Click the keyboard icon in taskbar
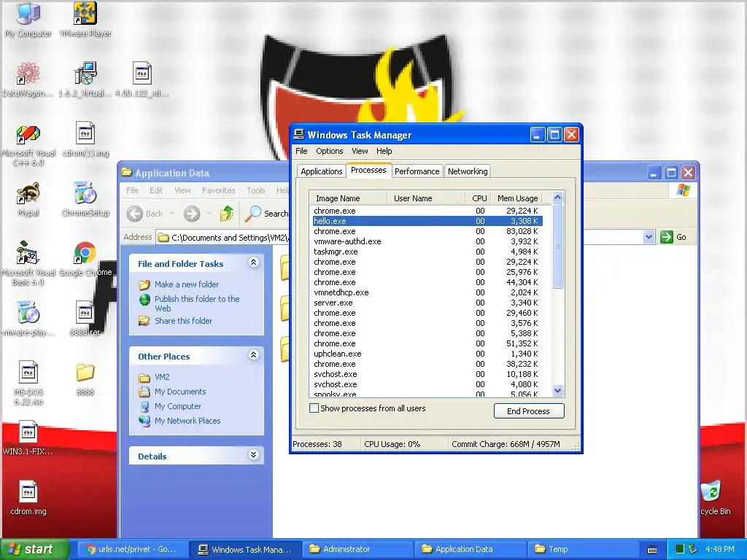The width and height of the screenshot is (747, 560). coord(652,550)
